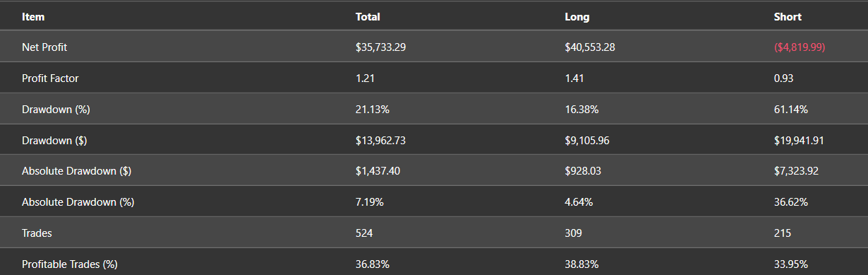Click the Short column header
This screenshot has width=868, height=275.
pyautogui.click(x=788, y=17)
